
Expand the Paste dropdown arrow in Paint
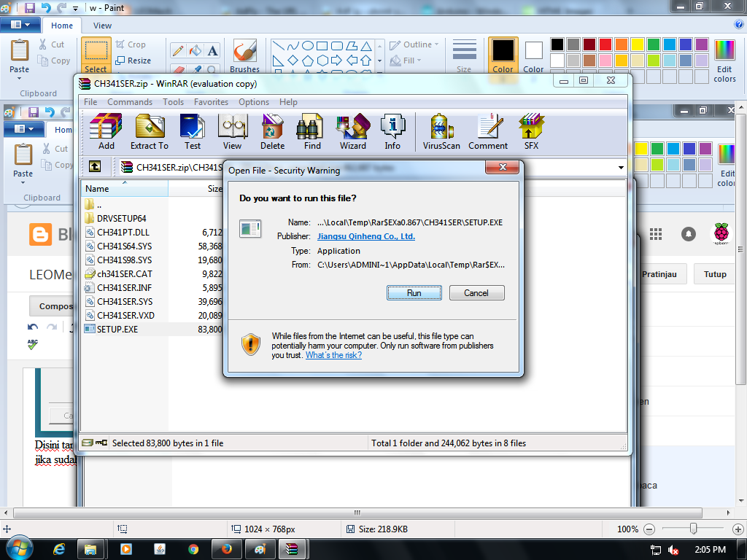[20, 78]
